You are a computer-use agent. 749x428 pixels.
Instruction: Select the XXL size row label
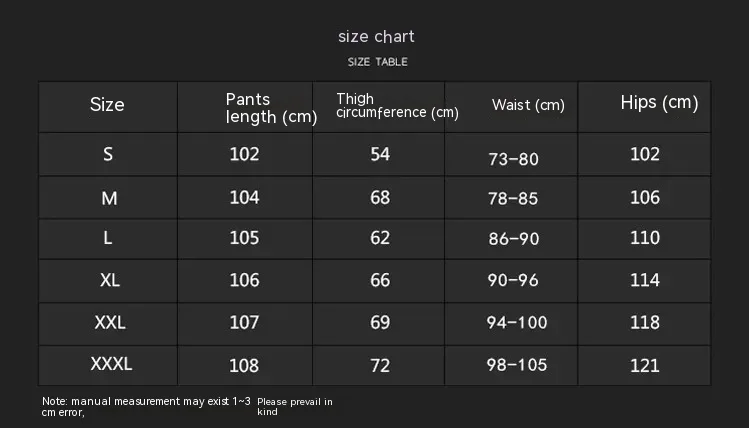pos(110,322)
